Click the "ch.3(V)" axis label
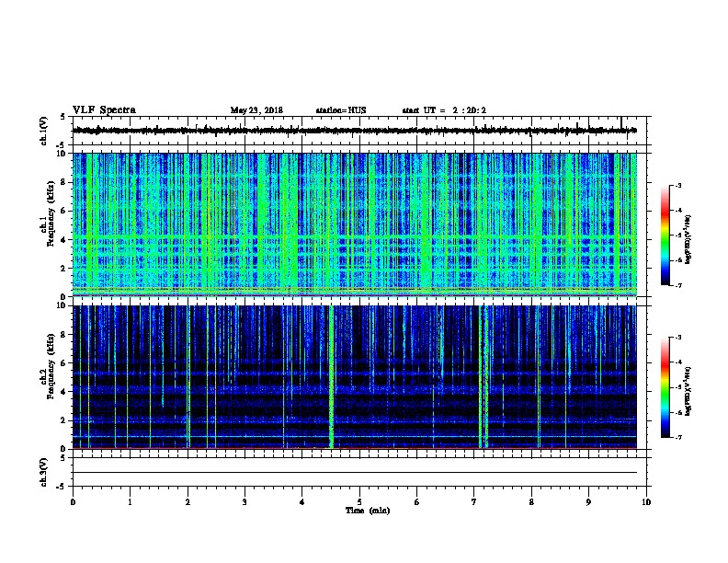Image resolution: width=728 pixels, height=563 pixels. click(x=43, y=472)
